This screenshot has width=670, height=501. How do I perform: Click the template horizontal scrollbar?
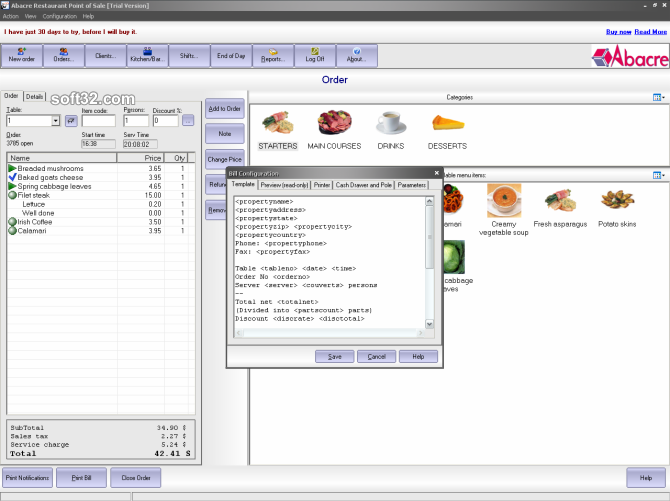[330, 333]
